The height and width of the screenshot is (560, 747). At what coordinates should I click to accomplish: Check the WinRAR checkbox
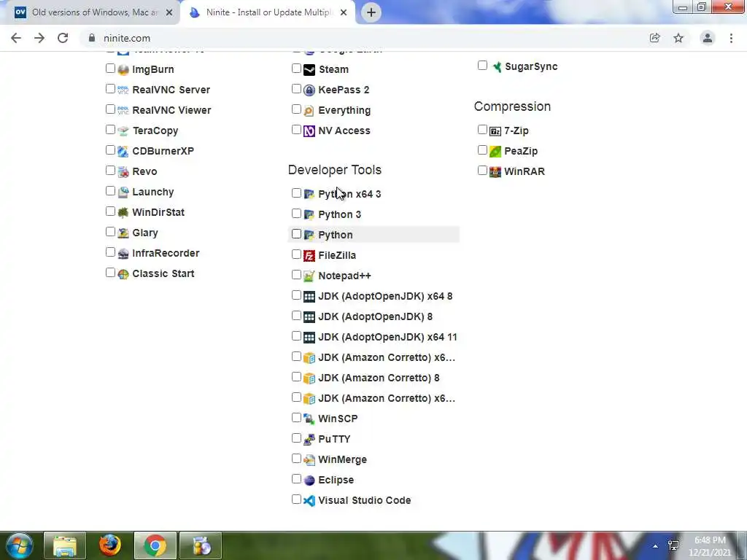(482, 171)
